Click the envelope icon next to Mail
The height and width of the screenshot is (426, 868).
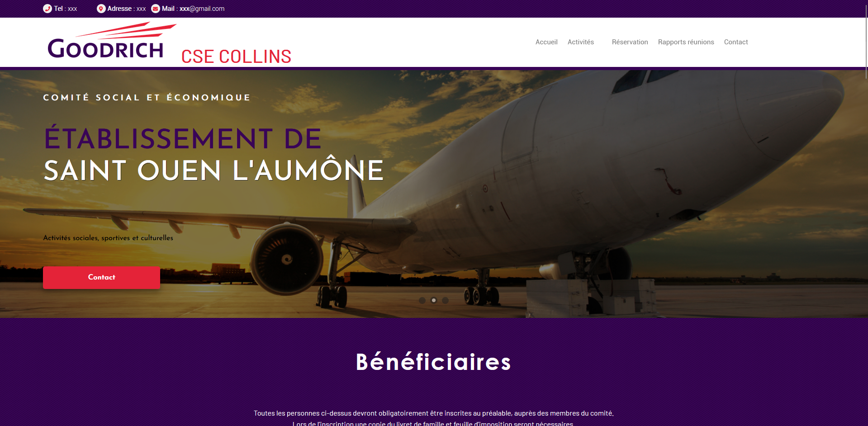click(x=156, y=9)
